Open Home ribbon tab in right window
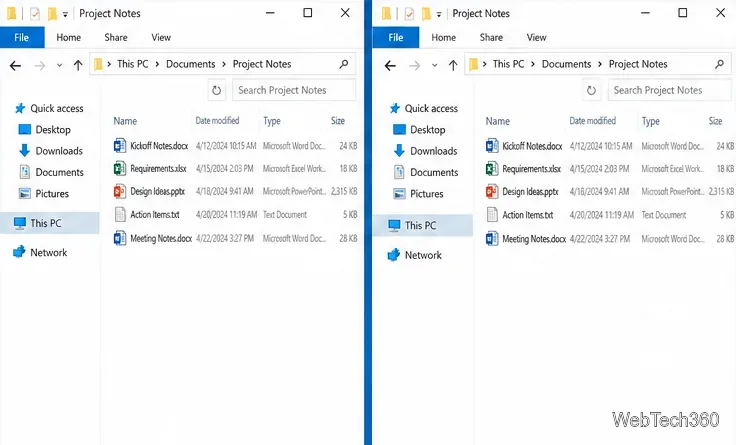 [x=444, y=38]
